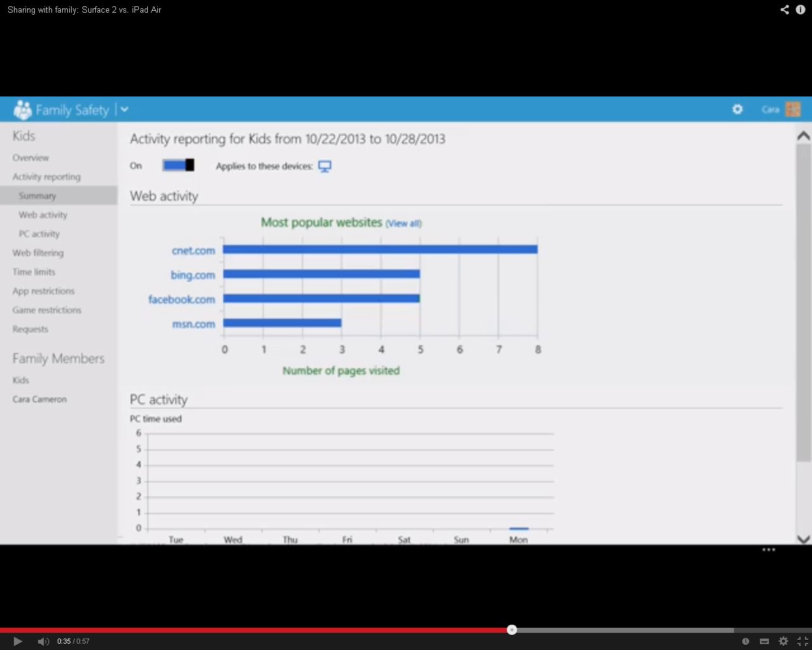Screen dimensions: 812x650
Task: Click the View all websites link
Action: click(403, 223)
